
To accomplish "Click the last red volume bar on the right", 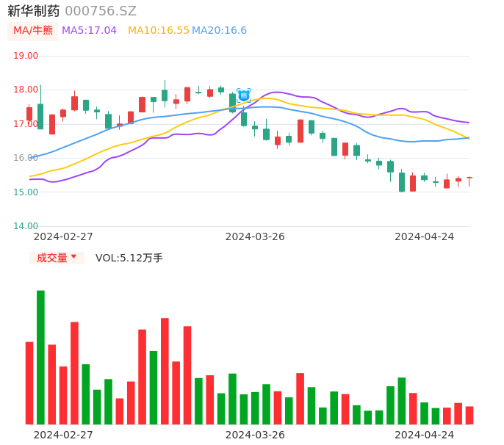I will (x=469, y=416).
